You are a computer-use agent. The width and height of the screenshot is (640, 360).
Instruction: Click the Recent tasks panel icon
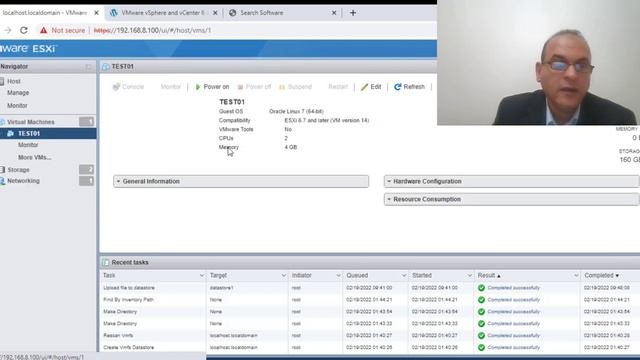[x=106, y=262]
